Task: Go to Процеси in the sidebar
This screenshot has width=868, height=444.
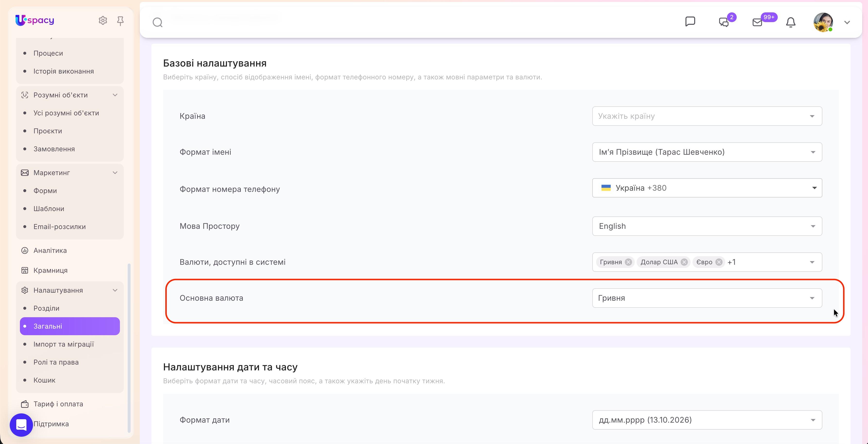Action: point(48,53)
